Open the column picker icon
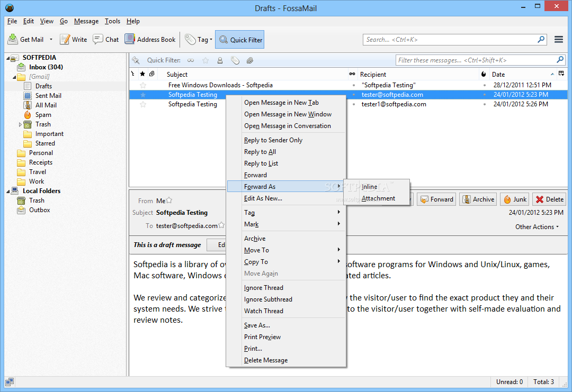The image size is (572, 392). tap(561, 74)
